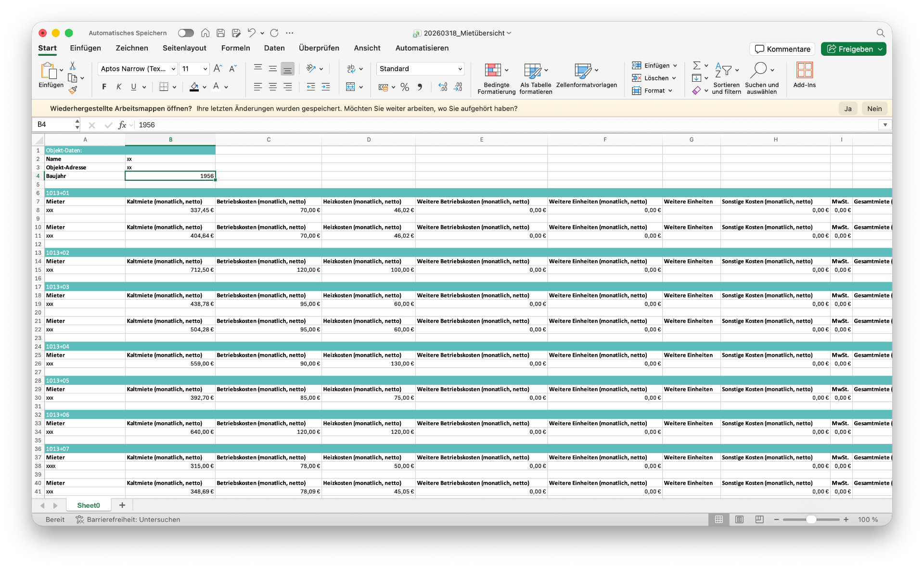Click Bedingte Formatierung icon
Viewport: 924px width, 568px height.
[493, 70]
